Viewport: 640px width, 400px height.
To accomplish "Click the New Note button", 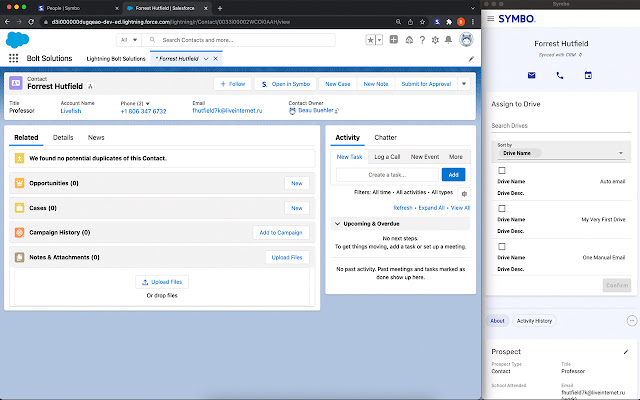I will point(376,84).
